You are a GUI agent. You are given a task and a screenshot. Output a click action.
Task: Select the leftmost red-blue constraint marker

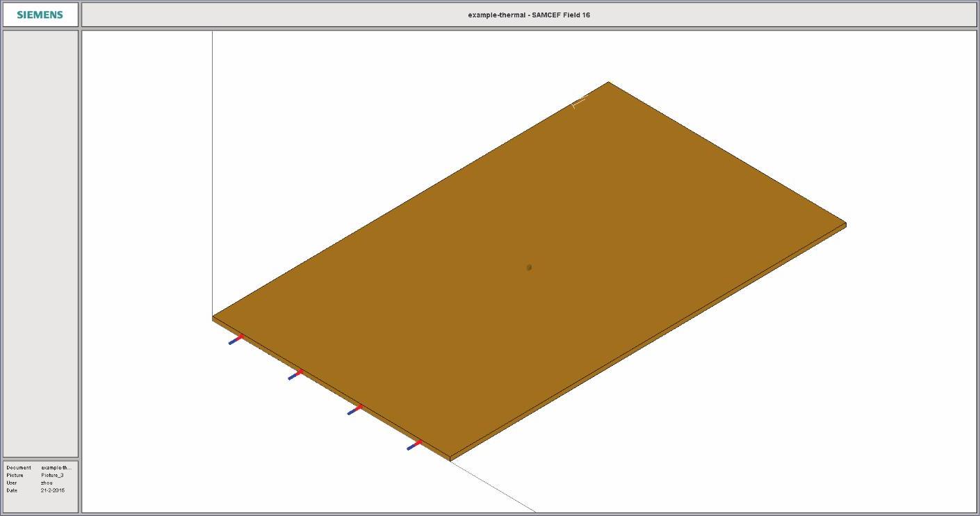click(236, 340)
